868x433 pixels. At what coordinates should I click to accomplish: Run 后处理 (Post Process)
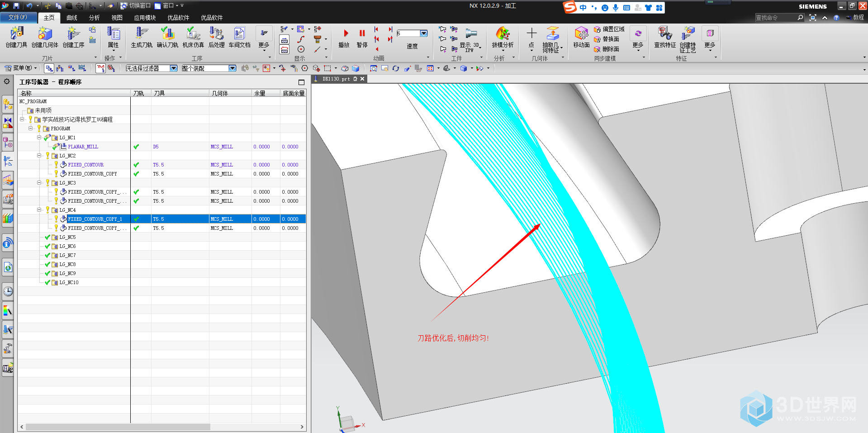[217, 37]
